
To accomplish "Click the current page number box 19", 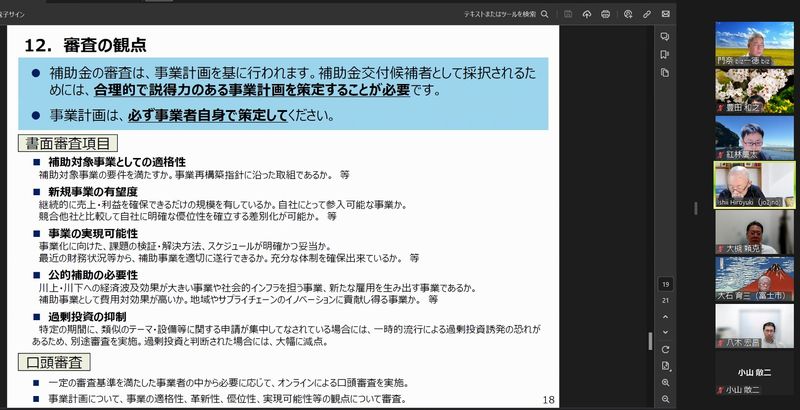I will click(x=665, y=284).
